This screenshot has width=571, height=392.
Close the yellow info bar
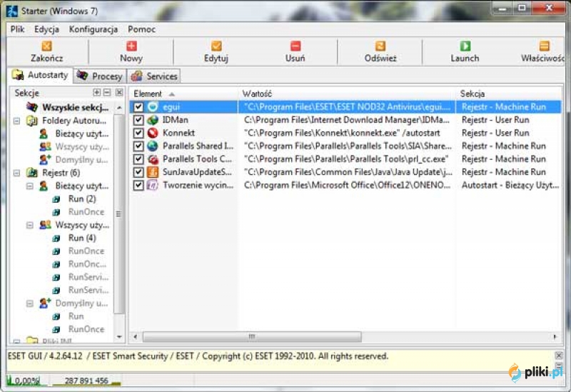coord(559,355)
